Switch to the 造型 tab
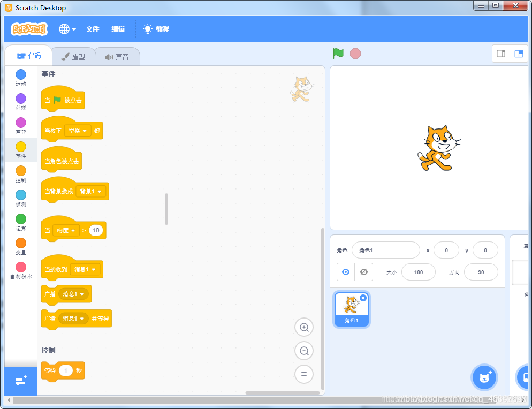Screen dimensions: 532x409 (73, 57)
